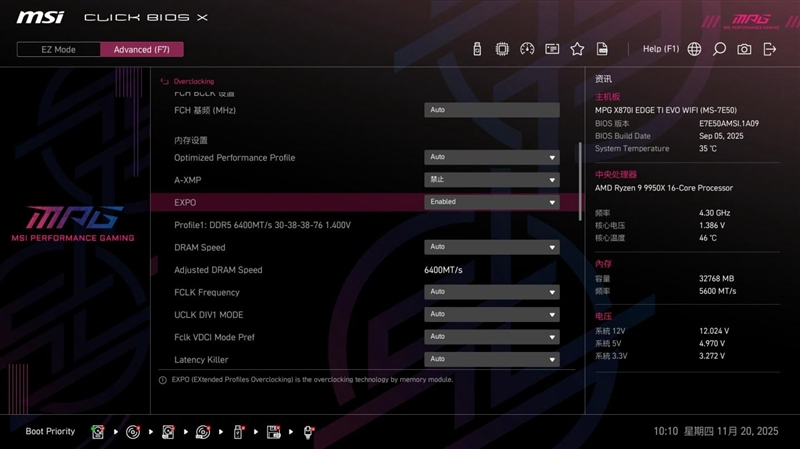Click the info circle icon near EXPO description
800x449 pixels.
pos(163,380)
